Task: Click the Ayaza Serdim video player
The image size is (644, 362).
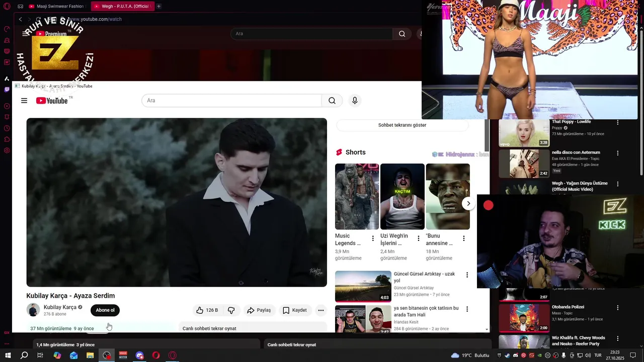Action: pyautogui.click(x=177, y=203)
